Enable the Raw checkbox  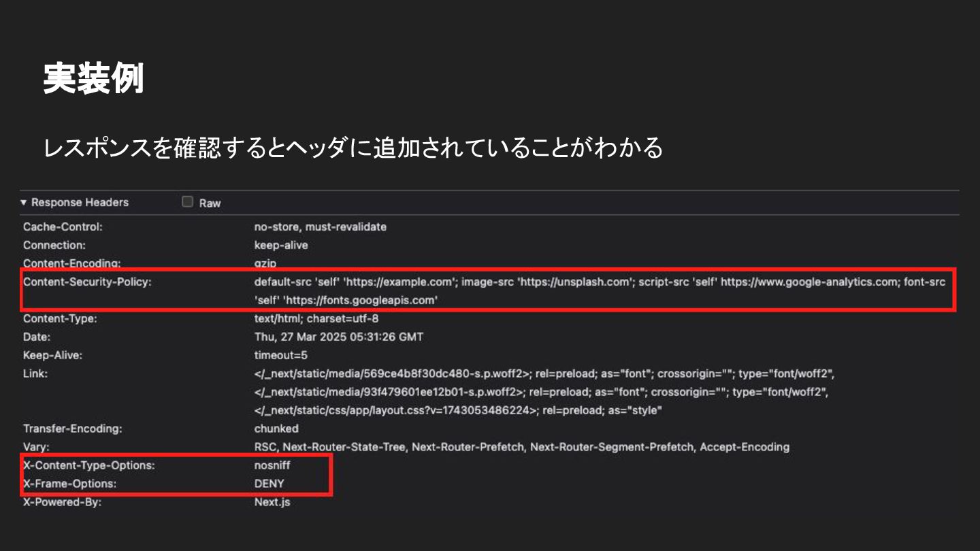pos(188,202)
